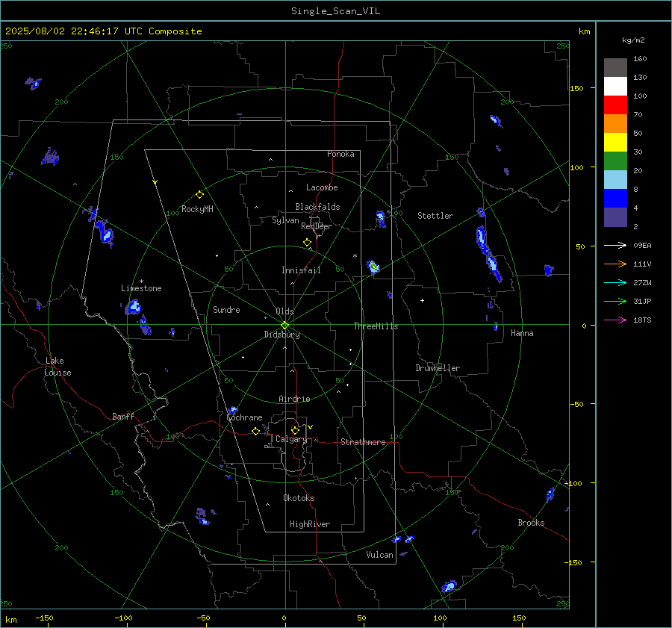Click the orange 111V arrow icon
Viewport: 672px width, 628px height.
(x=615, y=264)
